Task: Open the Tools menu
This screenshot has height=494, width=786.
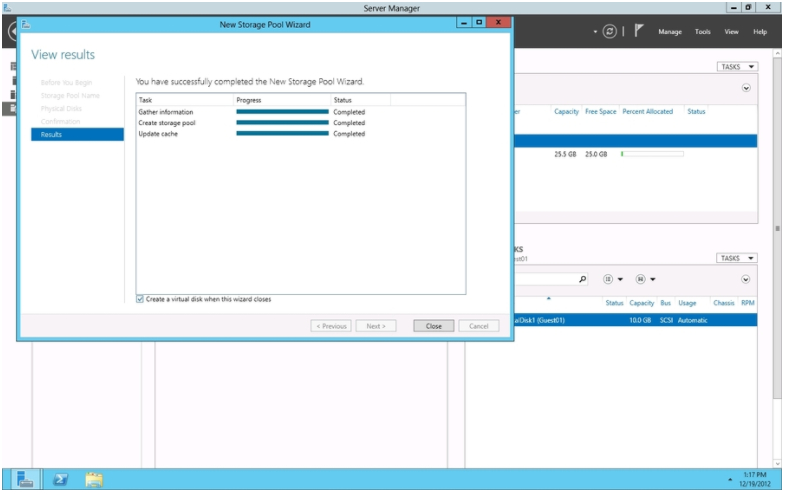Action: coord(702,32)
